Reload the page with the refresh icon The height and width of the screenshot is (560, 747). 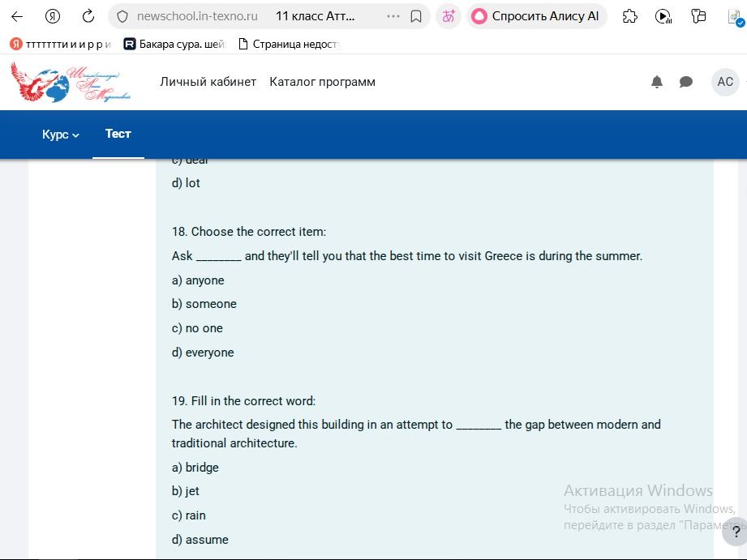88,17
